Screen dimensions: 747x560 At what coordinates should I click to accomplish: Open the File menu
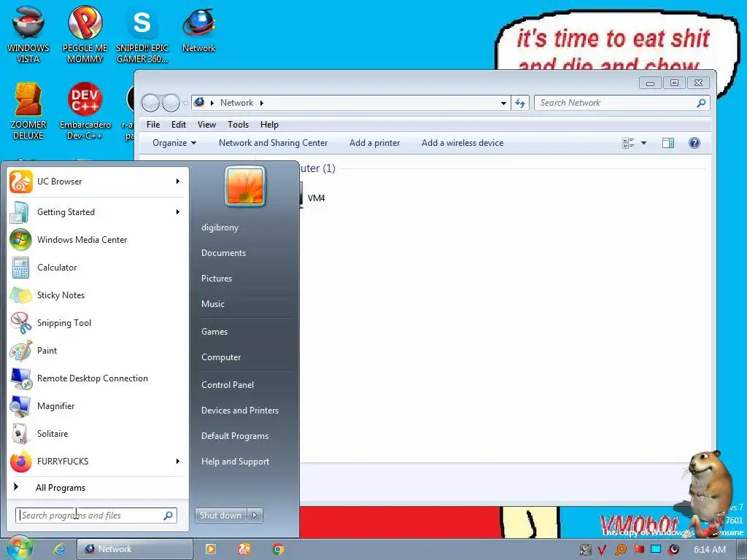coord(153,125)
